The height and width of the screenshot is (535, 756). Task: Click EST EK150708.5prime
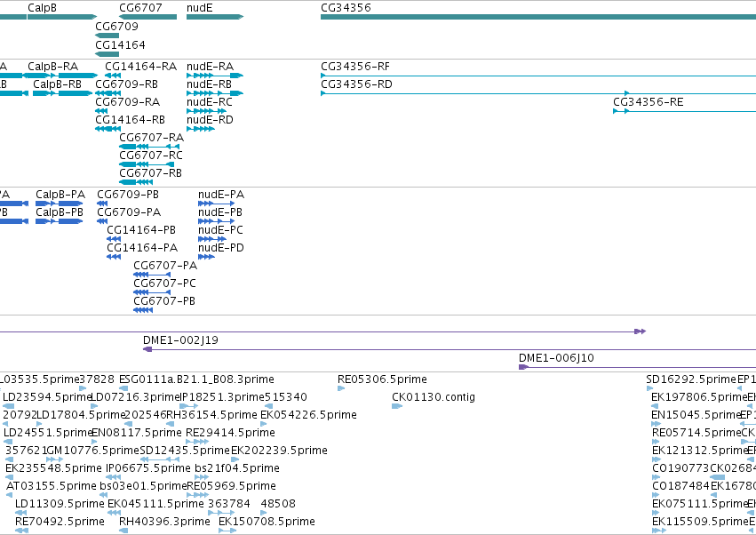point(267,522)
